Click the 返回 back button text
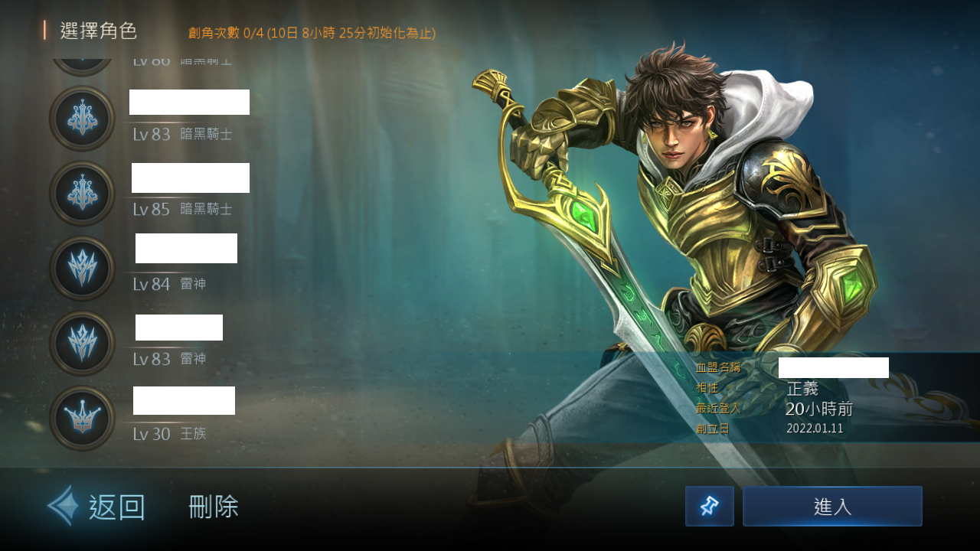The height and width of the screenshot is (551, 980). point(117,507)
